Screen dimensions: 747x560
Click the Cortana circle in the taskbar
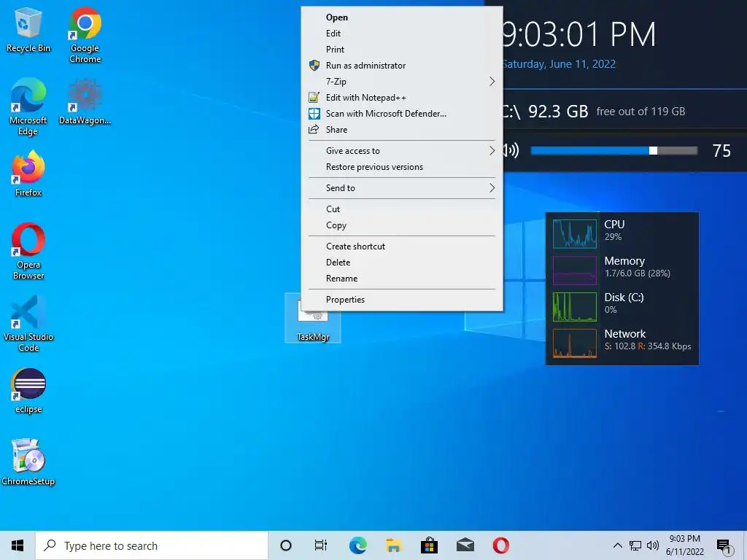[286, 545]
